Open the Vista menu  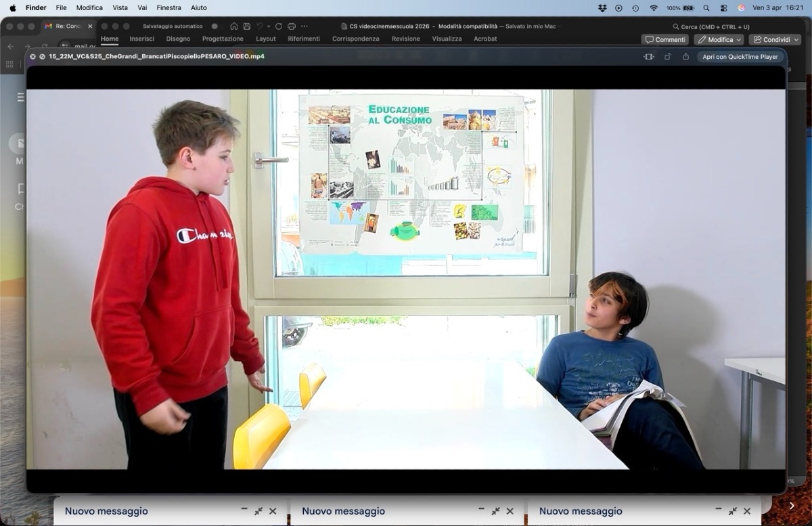coord(120,7)
